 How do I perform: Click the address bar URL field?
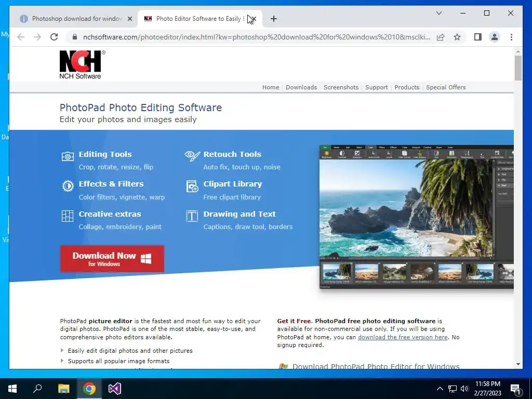257,37
